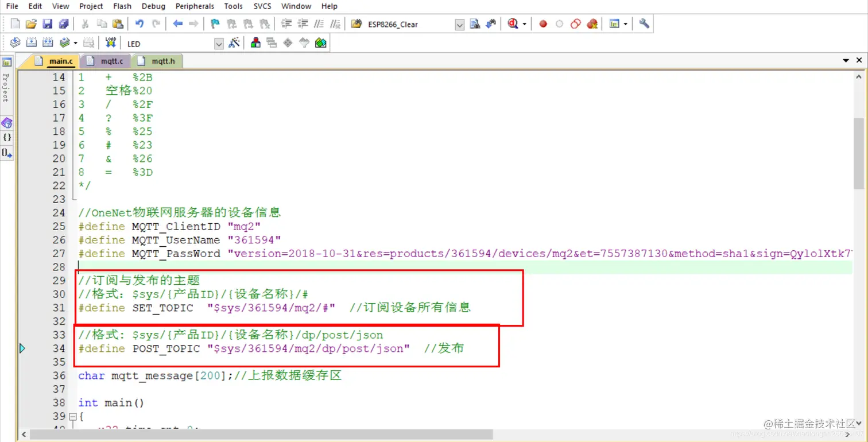Jump to the next bookmark
Viewport: 868px width, 442px height.
(248, 24)
